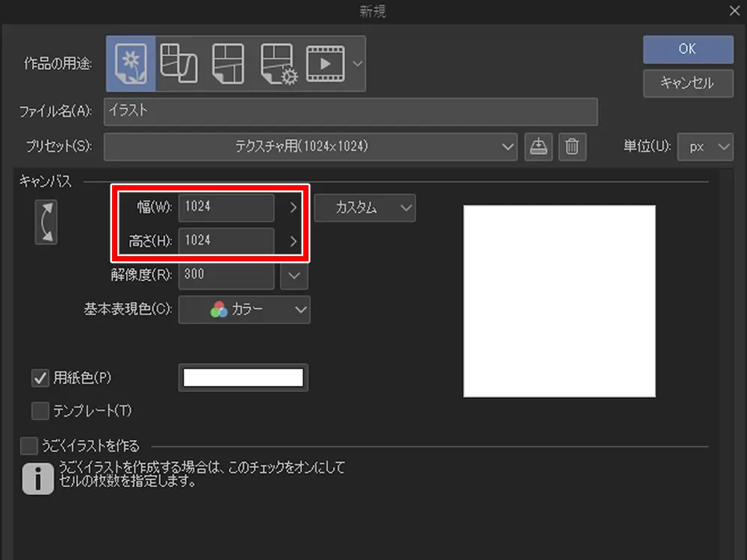Click the delete preset trash icon

(x=572, y=147)
